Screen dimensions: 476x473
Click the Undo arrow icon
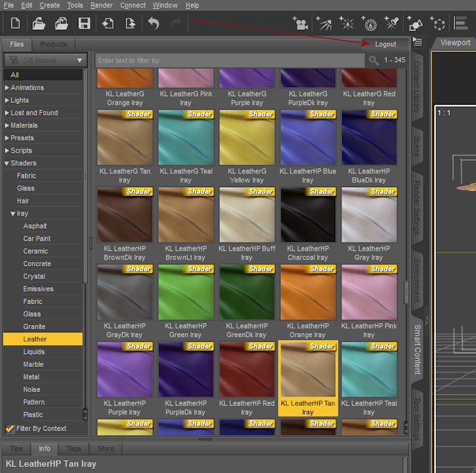153,24
